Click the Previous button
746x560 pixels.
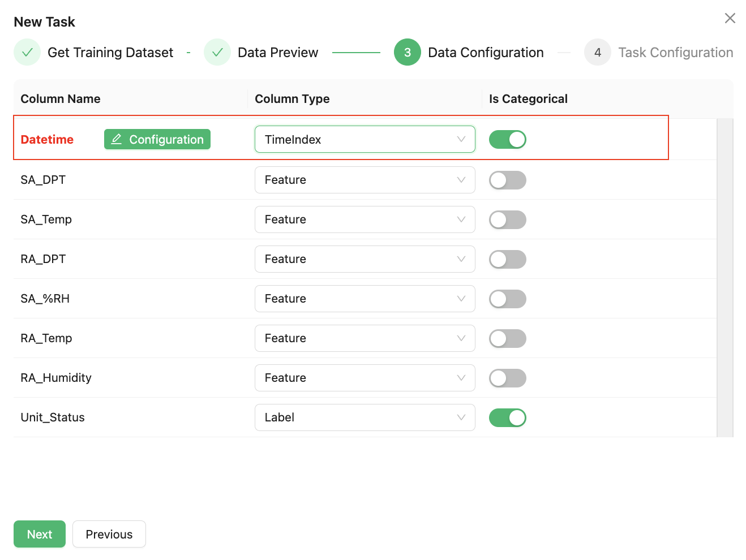point(109,535)
